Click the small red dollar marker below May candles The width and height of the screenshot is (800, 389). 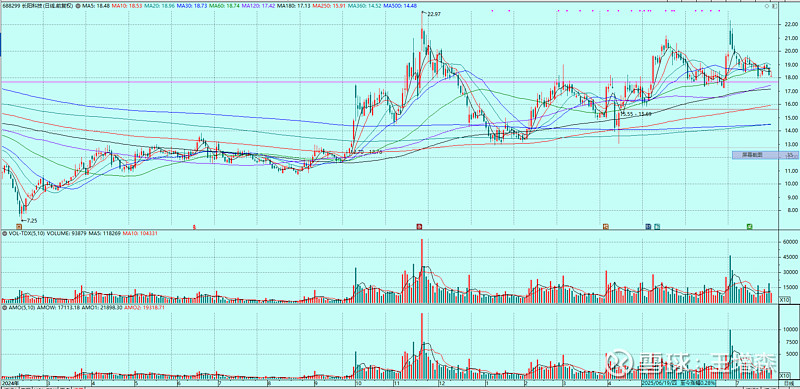tap(193, 226)
